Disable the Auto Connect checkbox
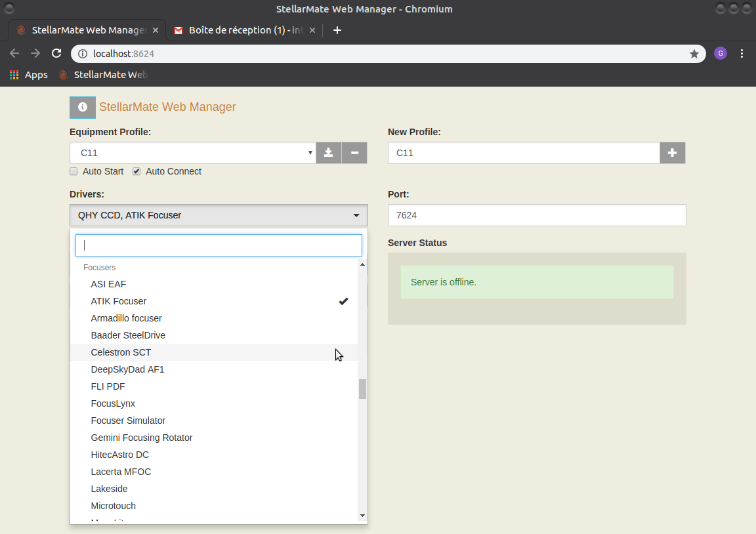The width and height of the screenshot is (756, 534). 136,172
